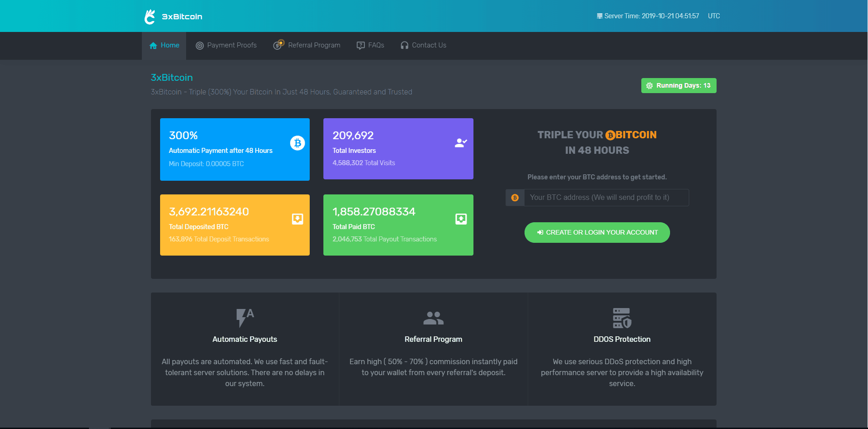Click the server time monitor icon
Screen dimensions: 868x429
pyautogui.click(x=599, y=16)
